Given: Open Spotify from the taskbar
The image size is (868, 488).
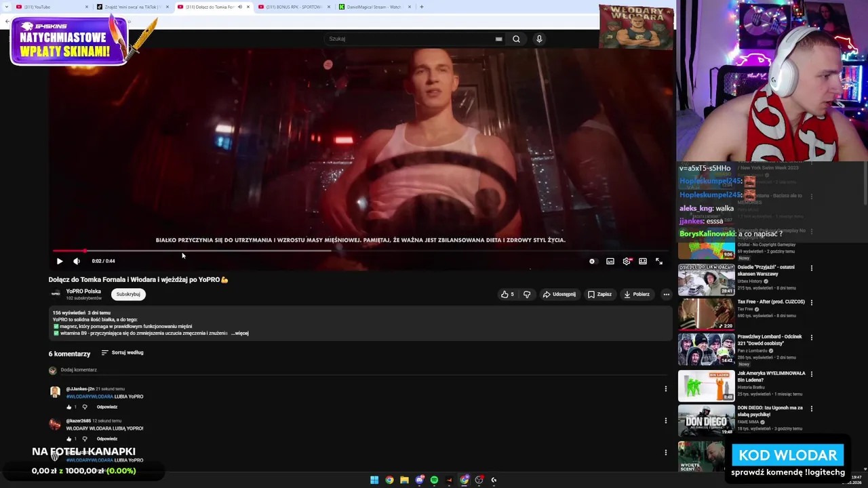Looking at the screenshot, I should [434, 480].
